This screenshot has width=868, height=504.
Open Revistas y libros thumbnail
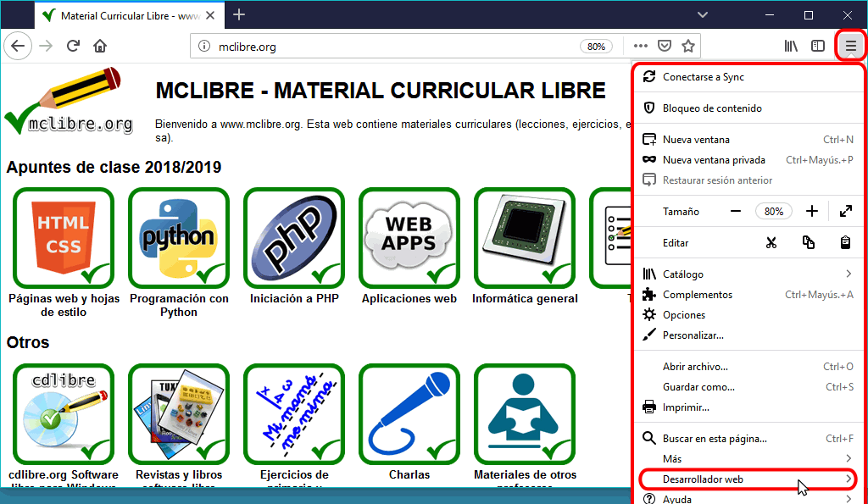[x=179, y=414]
